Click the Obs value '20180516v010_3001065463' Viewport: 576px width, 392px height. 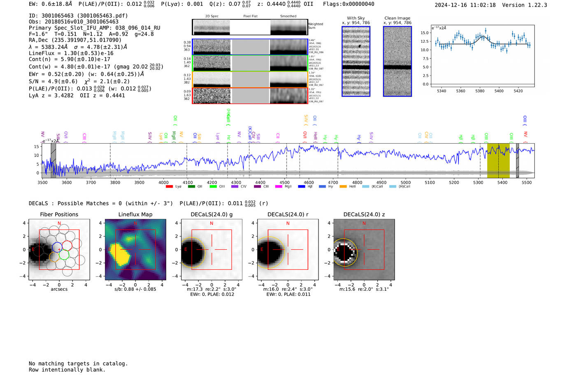[x=80, y=22]
